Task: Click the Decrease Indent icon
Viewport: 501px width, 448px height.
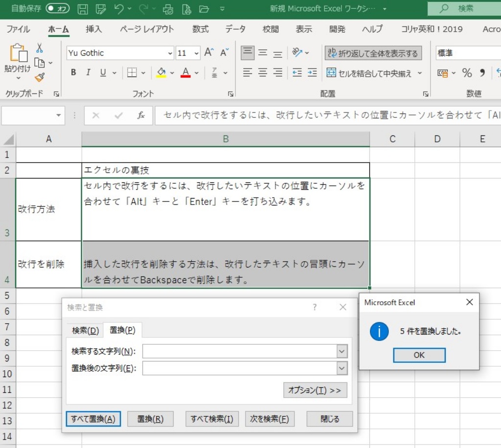Action: [x=297, y=73]
